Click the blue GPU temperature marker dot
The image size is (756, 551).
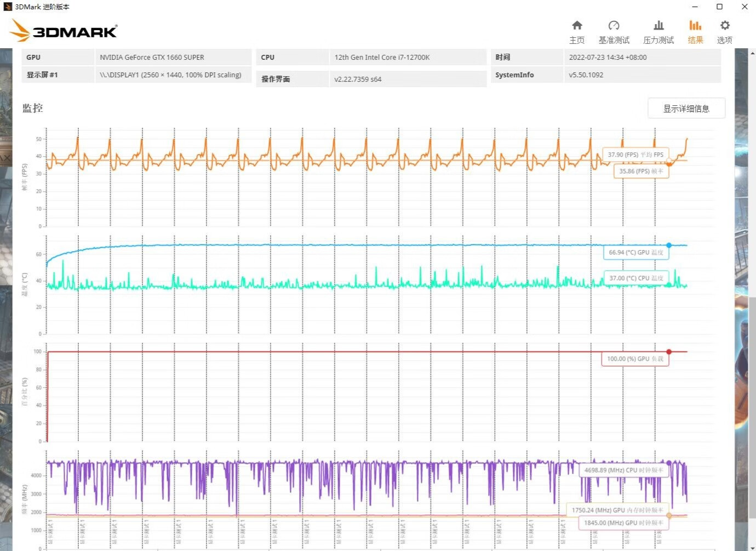click(669, 245)
